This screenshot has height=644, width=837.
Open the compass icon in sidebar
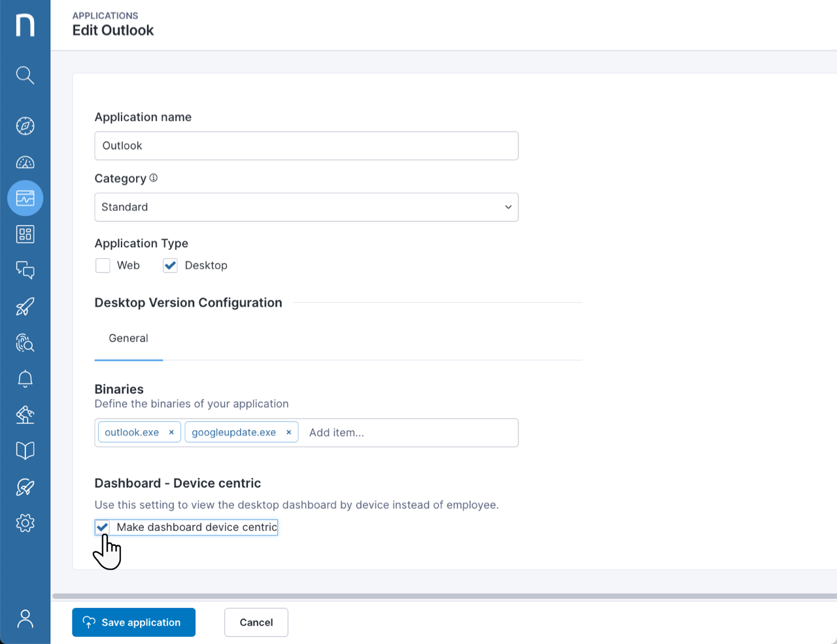pos(25,126)
